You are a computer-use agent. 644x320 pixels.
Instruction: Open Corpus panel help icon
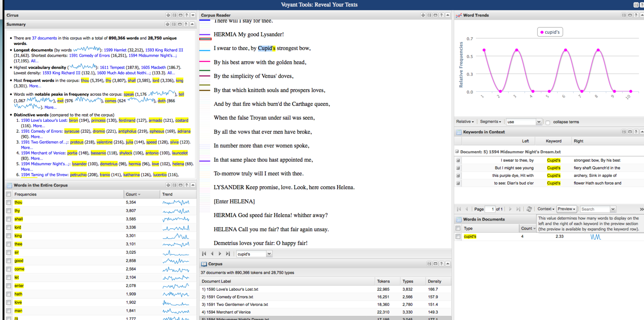tap(442, 264)
